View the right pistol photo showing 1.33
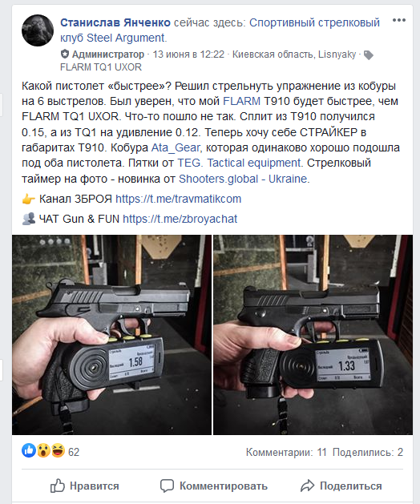The height and width of the screenshot is (504, 420). click(x=313, y=335)
